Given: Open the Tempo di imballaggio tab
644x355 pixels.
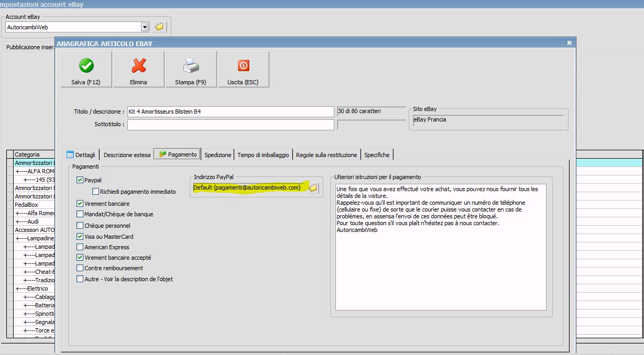Looking at the screenshot, I should click(263, 155).
